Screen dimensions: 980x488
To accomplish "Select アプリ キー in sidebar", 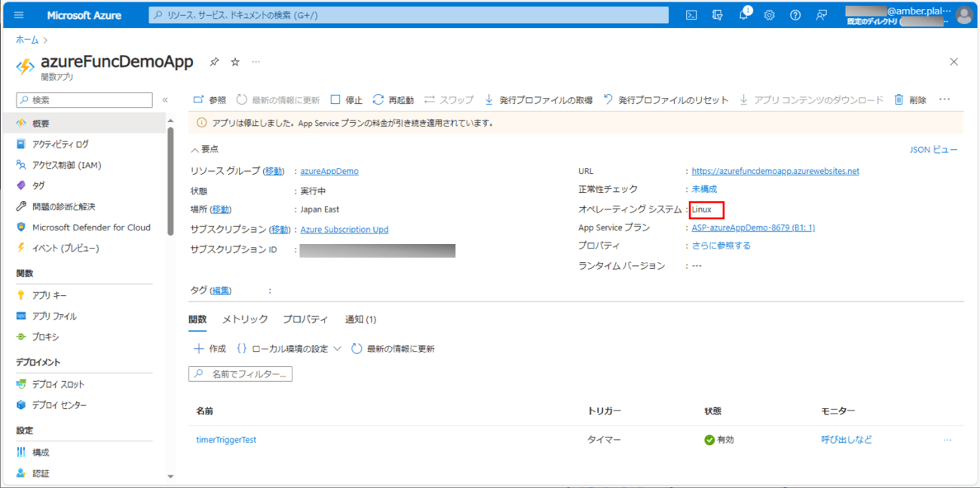I will (x=49, y=295).
